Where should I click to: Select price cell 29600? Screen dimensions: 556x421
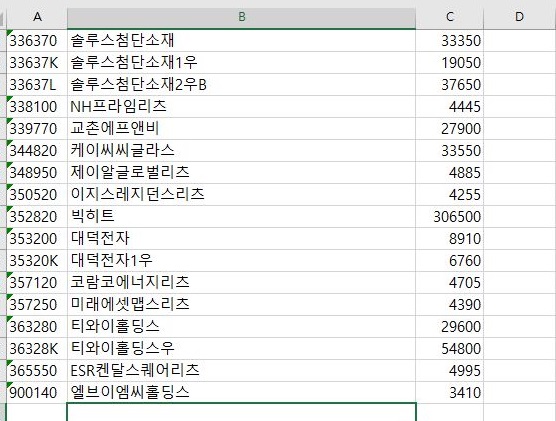point(450,327)
